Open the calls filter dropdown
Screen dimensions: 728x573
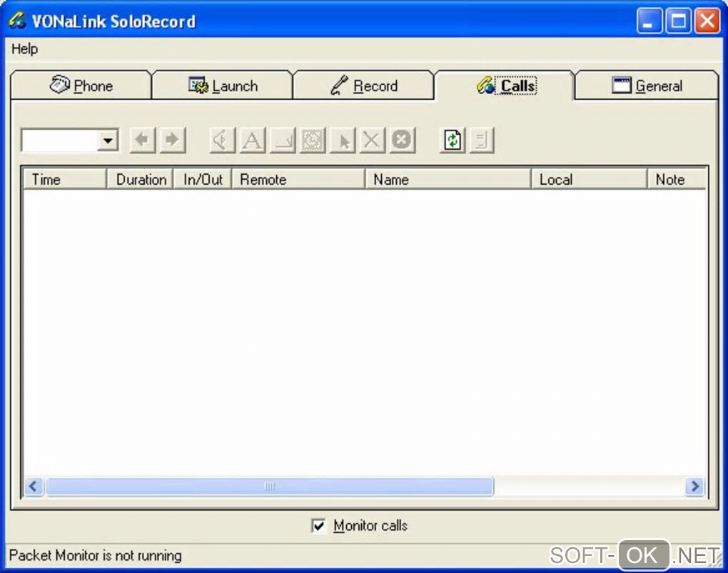pos(108,141)
